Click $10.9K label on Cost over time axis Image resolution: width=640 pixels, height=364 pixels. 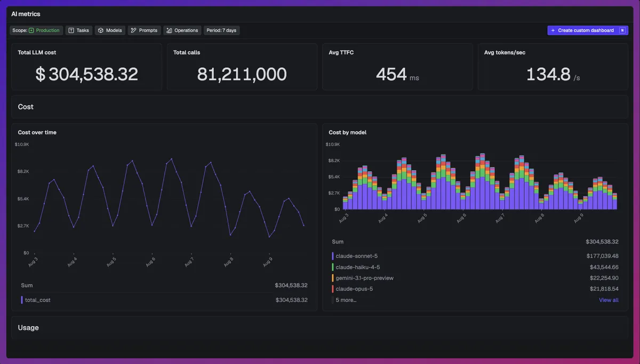[21, 144]
